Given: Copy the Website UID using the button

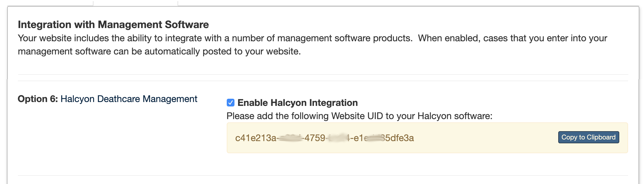Looking at the screenshot, I should tap(588, 137).
